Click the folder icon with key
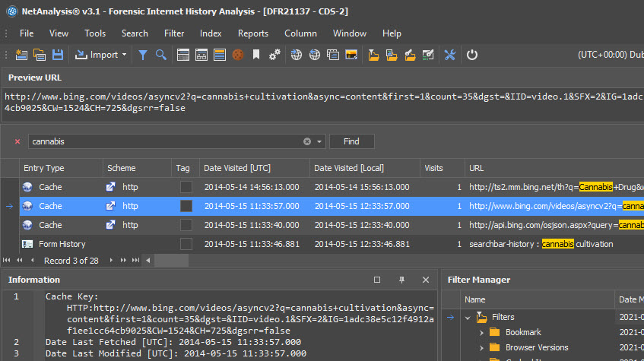This screenshot has height=361, width=644. (410, 55)
